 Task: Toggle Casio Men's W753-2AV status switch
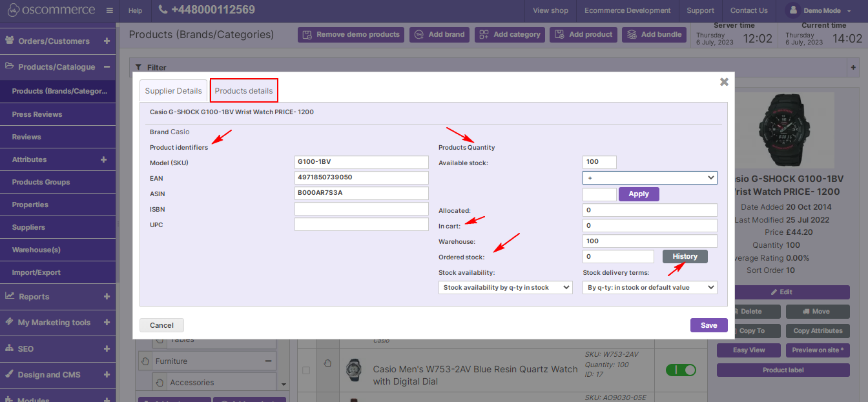click(681, 370)
